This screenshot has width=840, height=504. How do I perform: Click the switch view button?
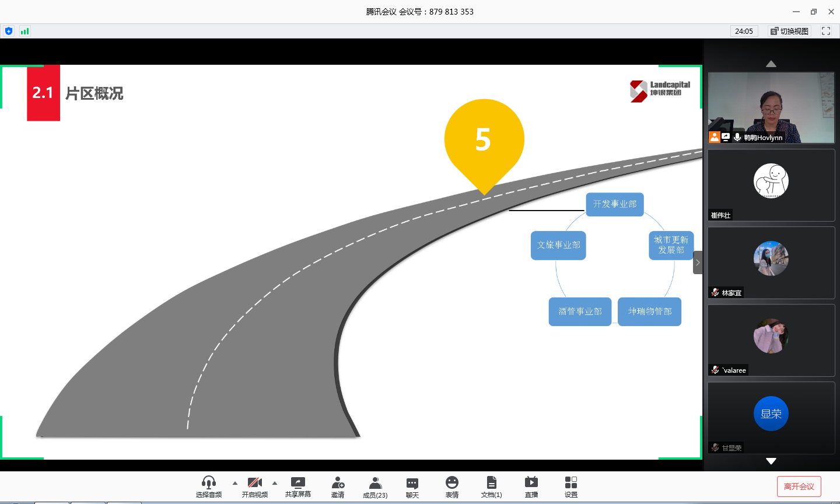(789, 31)
